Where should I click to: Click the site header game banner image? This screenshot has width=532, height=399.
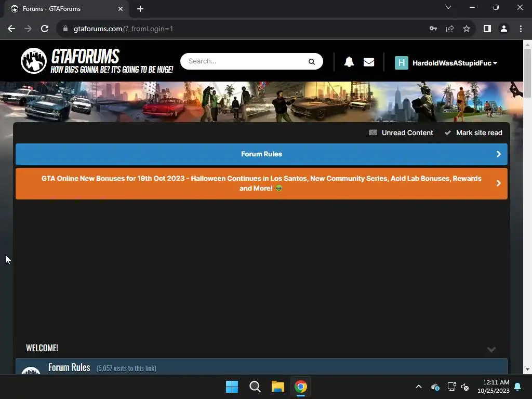(262, 102)
